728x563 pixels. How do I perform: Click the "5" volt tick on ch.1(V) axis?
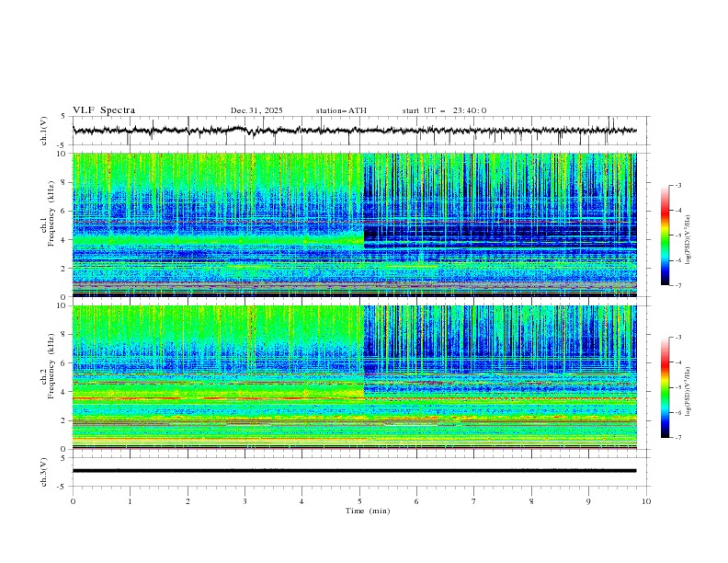point(63,116)
